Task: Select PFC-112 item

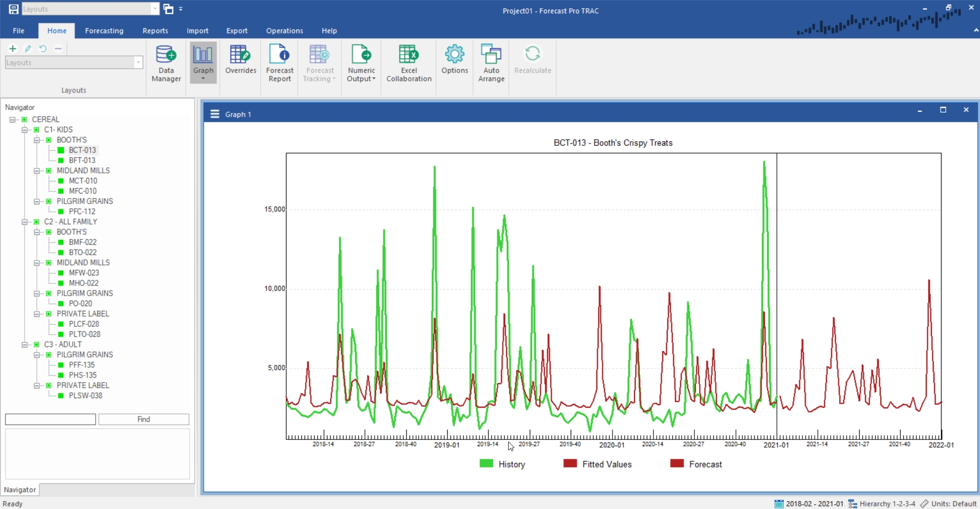Action: coord(82,211)
